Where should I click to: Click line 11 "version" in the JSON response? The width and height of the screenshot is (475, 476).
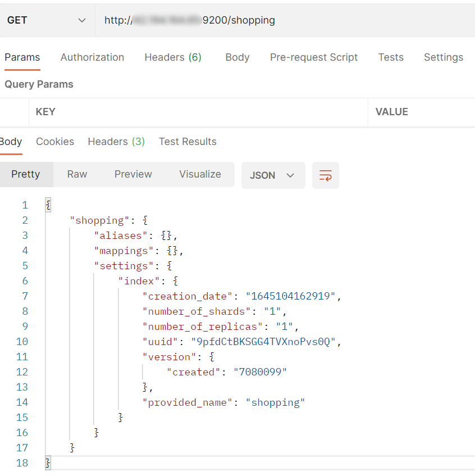point(167,357)
